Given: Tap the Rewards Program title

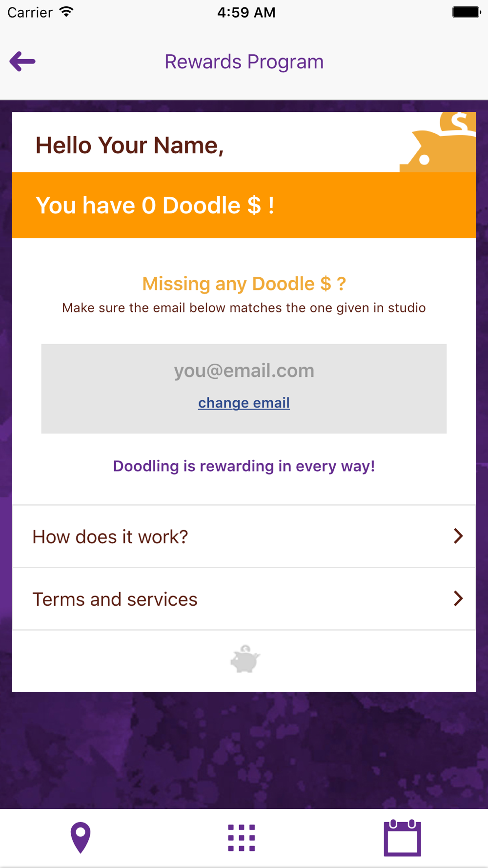Looking at the screenshot, I should (x=244, y=62).
